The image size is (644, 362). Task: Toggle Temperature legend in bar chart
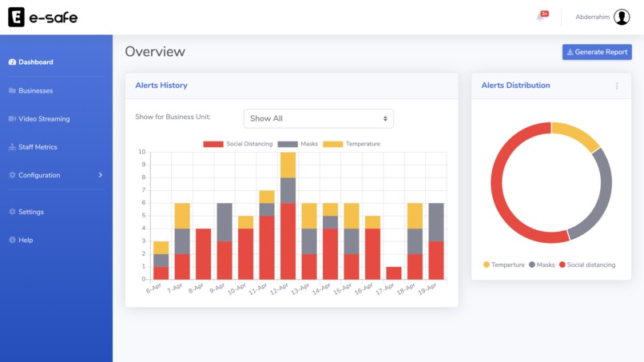(352, 144)
